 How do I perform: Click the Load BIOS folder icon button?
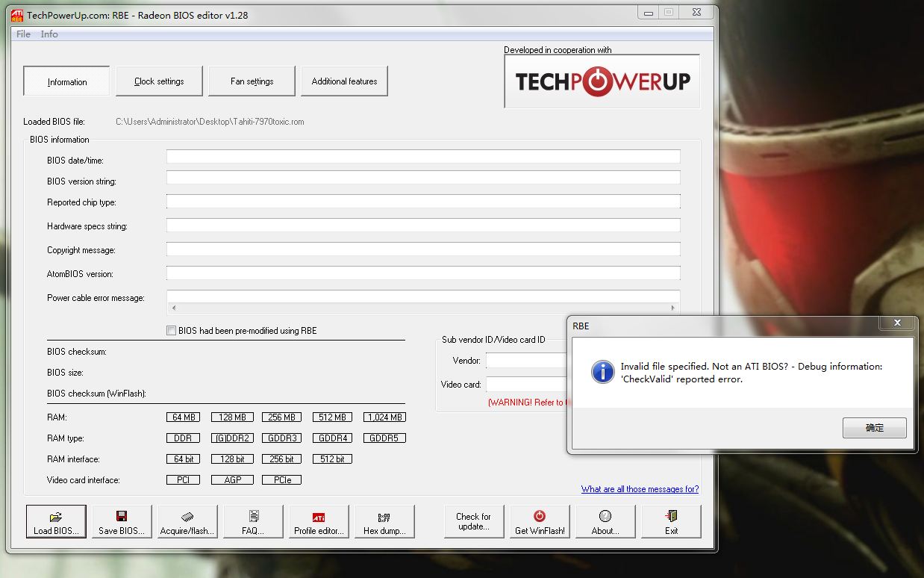[56, 521]
